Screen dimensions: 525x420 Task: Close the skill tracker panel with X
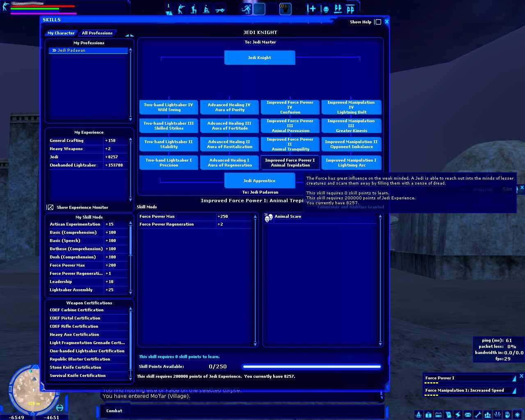coord(521,376)
